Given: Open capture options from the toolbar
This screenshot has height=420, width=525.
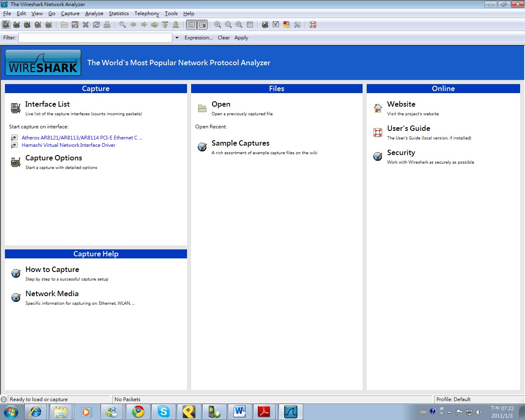Looking at the screenshot, I should 17,25.
